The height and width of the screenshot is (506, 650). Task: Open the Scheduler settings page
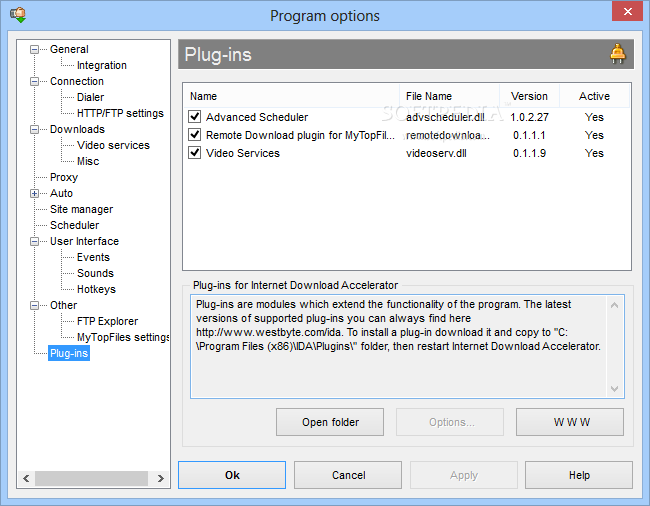pyautogui.click(x=75, y=225)
